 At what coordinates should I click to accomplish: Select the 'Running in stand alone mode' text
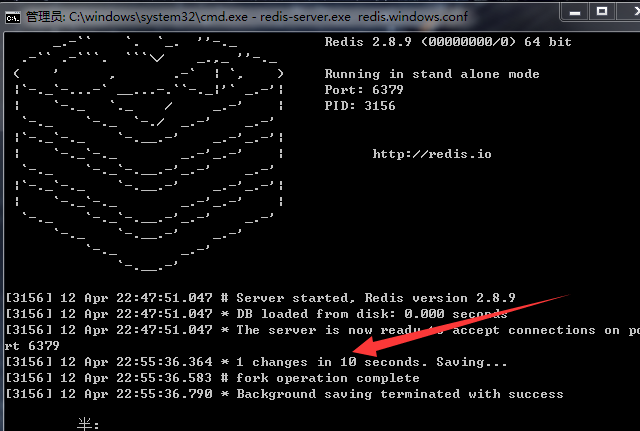click(x=432, y=74)
